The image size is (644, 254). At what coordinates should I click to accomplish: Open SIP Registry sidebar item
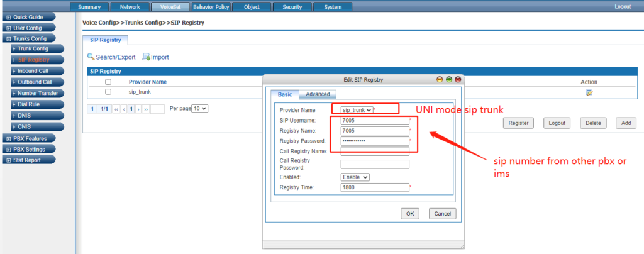click(38, 60)
